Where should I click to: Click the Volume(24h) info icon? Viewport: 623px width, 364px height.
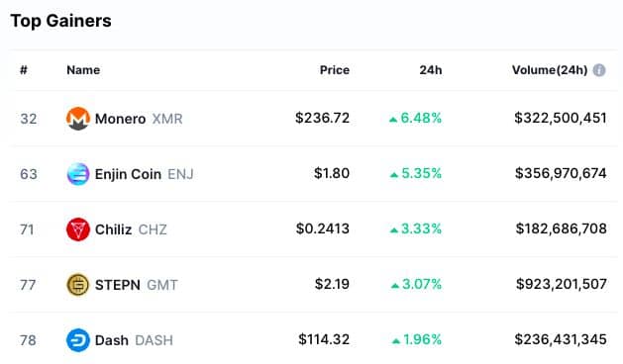point(599,70)
